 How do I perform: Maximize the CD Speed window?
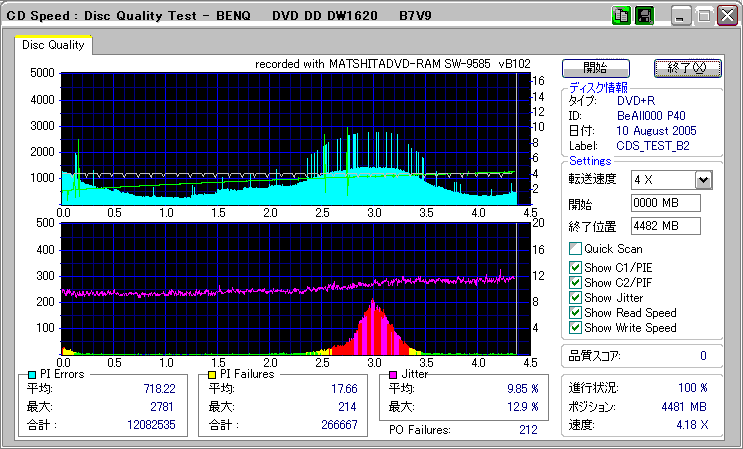click(704, 16)
